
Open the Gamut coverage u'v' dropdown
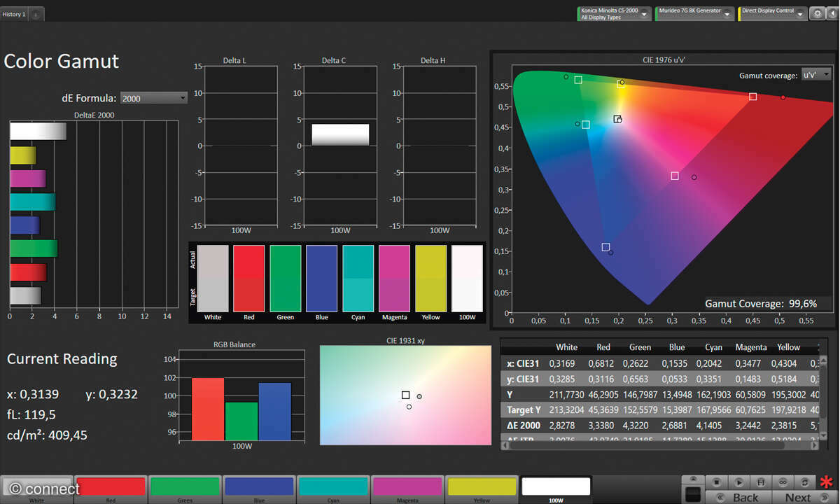[815, 75]
